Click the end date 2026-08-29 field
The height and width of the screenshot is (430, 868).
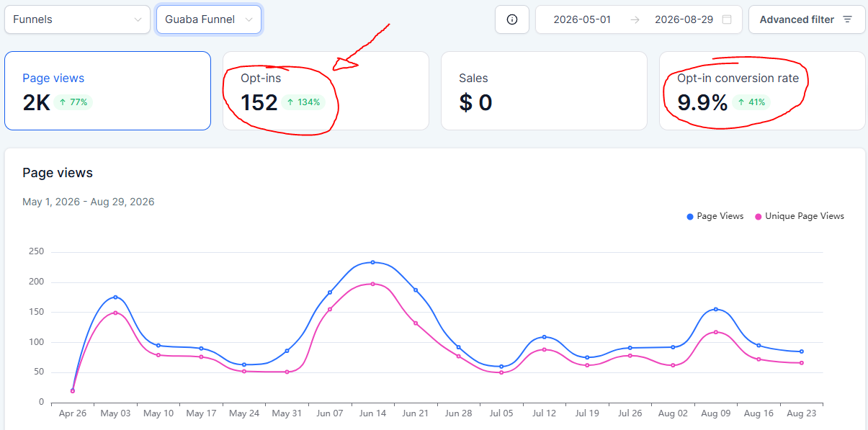[684, 19]
